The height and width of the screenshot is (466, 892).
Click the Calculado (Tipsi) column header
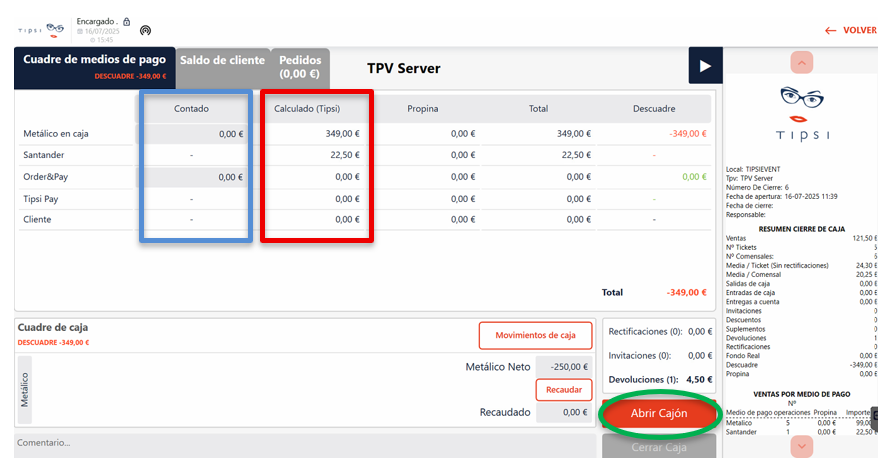(307, 109)
